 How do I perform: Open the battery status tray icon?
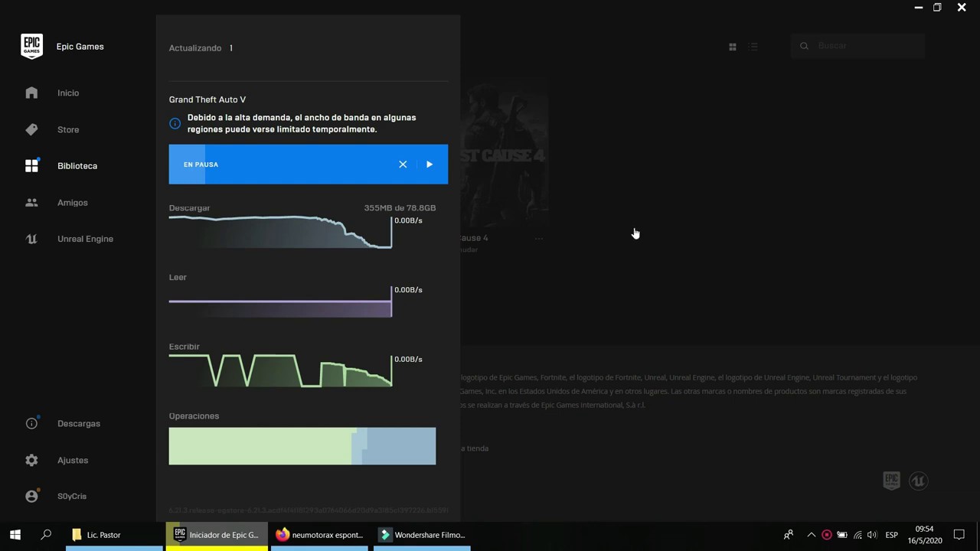[x=841, y=535]
